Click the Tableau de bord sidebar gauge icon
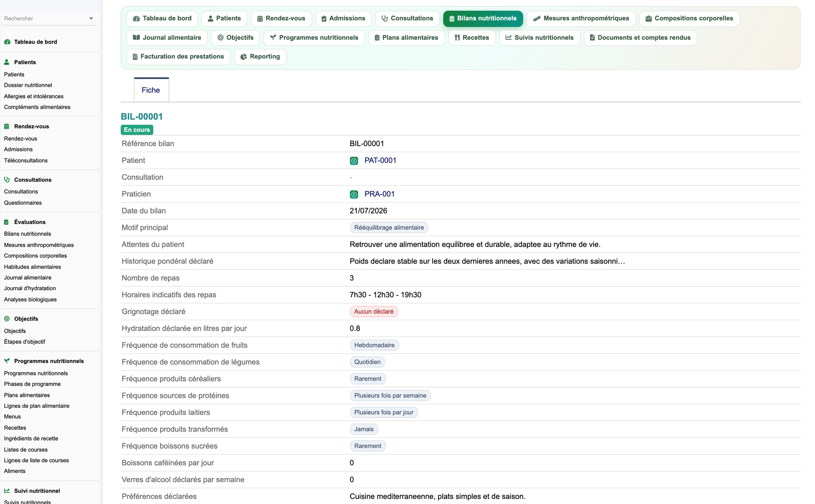Viewport: 815px width, 504px height. coord(7,42)
